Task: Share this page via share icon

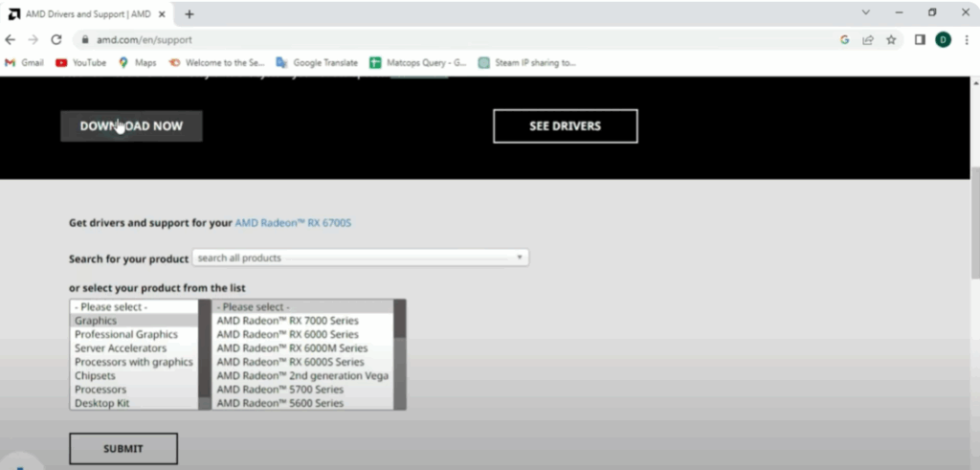Action: 867,39
